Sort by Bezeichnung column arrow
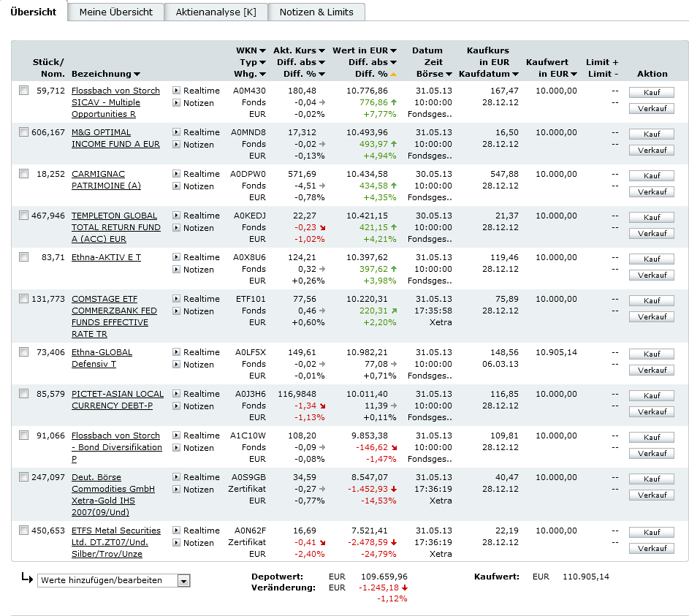The height and width of the screenshot is (616, 689). [137, 75]
